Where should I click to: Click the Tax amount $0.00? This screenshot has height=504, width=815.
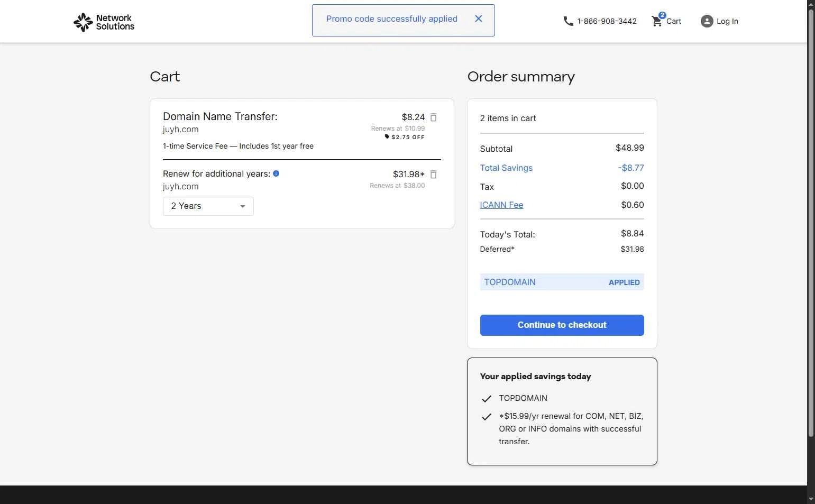click(632, 186)
